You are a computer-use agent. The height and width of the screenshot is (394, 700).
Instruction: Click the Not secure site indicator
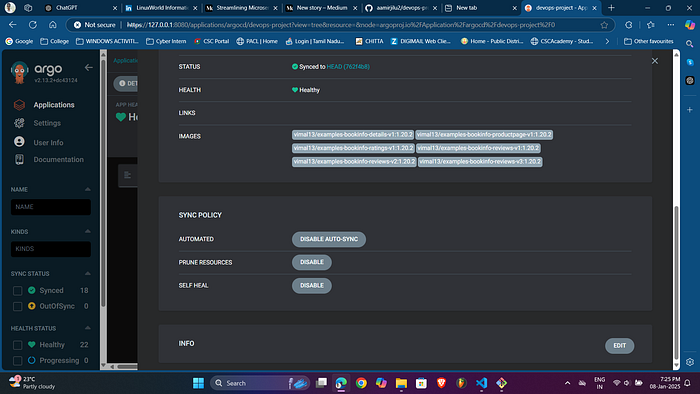[x=95, y=25]
